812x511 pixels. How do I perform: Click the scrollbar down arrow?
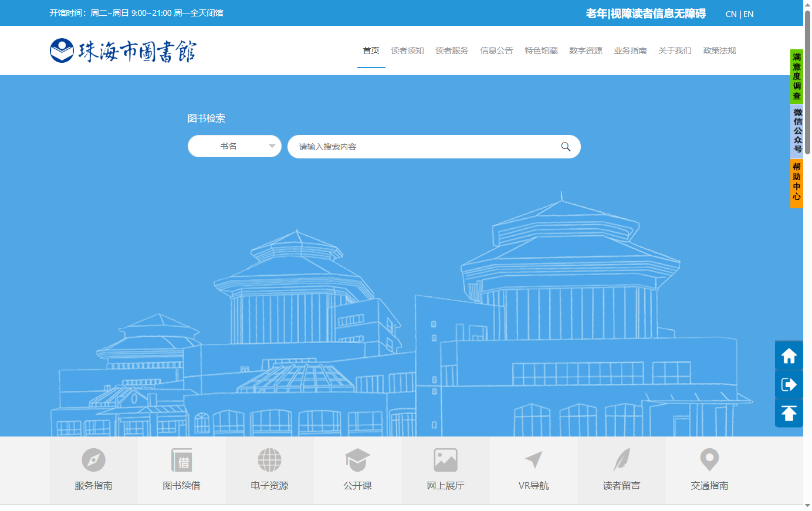coord(807,505)
